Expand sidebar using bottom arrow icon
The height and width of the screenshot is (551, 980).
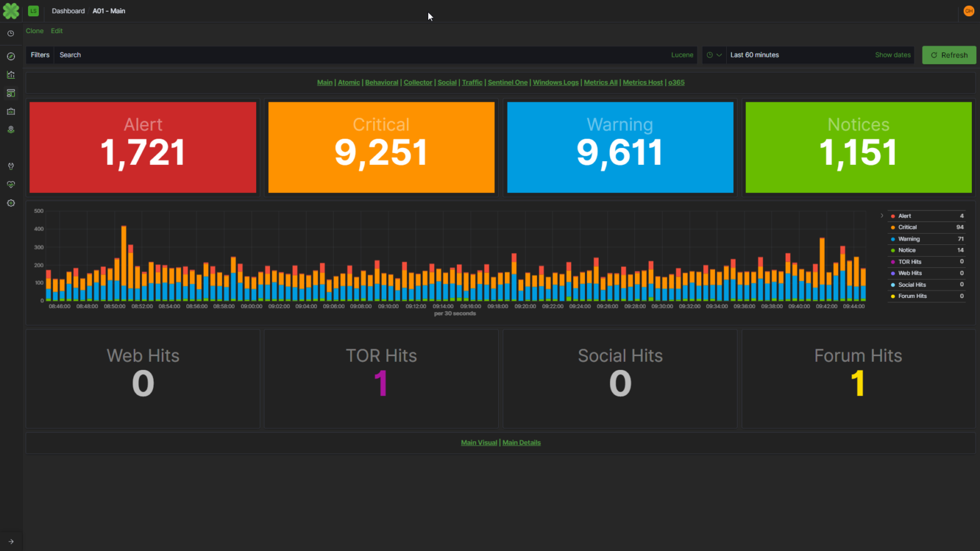pyautogui.click(x=11, y=542)
